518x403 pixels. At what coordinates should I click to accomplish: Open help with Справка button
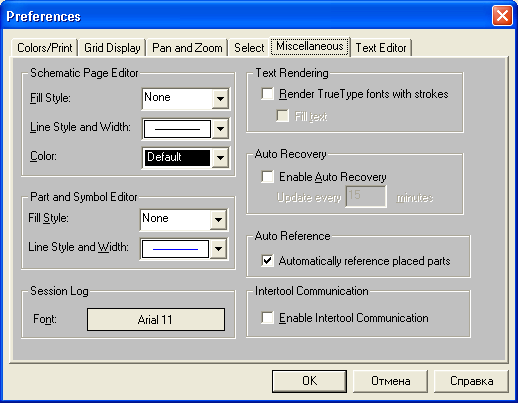[x=471, y=381]
